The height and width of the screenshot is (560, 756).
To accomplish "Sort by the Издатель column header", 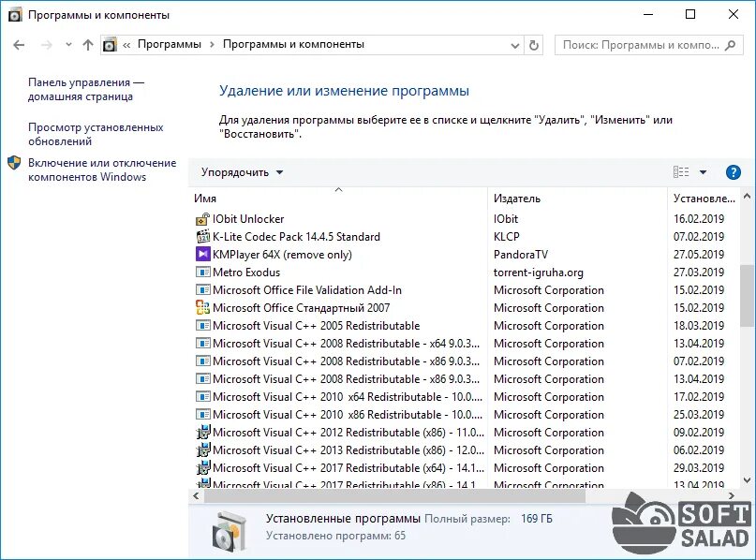I will pyautogui.click(x=577, y=199).
